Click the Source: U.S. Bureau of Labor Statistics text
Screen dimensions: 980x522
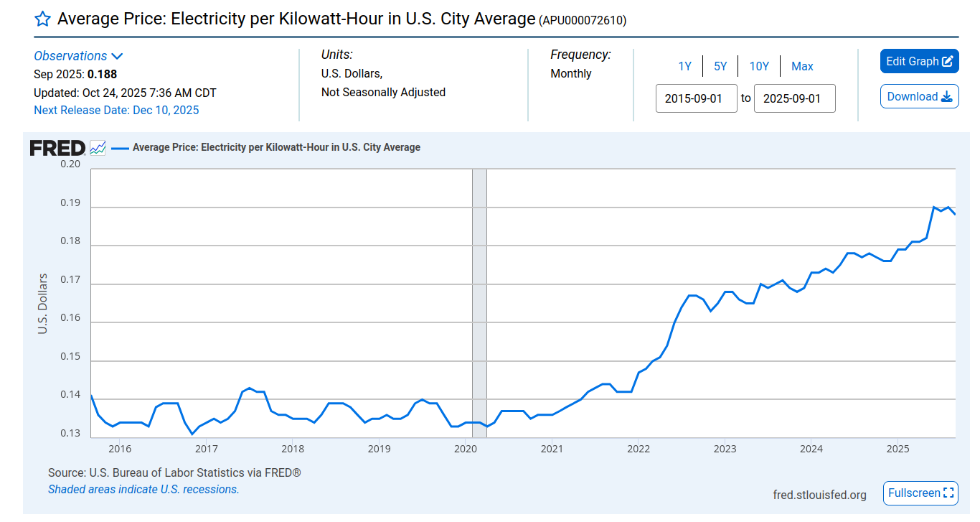(174, 473)
